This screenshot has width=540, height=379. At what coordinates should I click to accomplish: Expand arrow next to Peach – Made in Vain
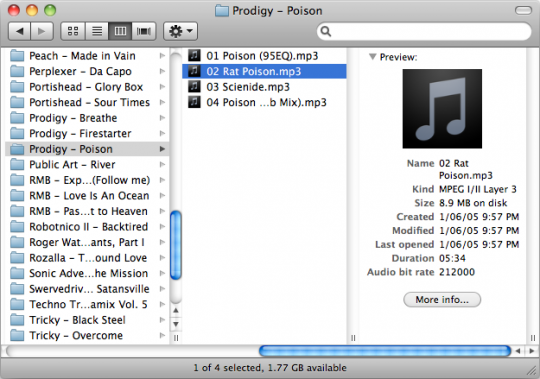pyautogui.click(x=162, y=56)
